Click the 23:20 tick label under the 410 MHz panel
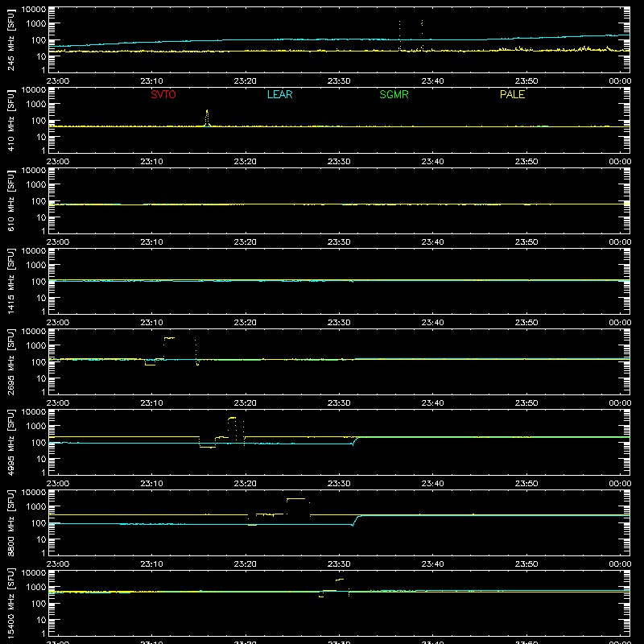 246,162
